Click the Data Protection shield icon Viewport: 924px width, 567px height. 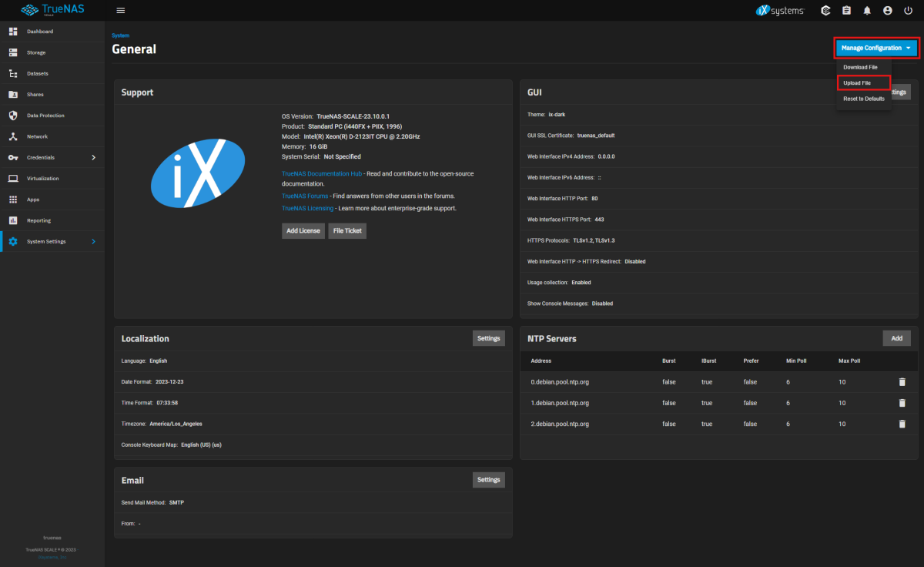pyautogui.click(x=12, y=116)
